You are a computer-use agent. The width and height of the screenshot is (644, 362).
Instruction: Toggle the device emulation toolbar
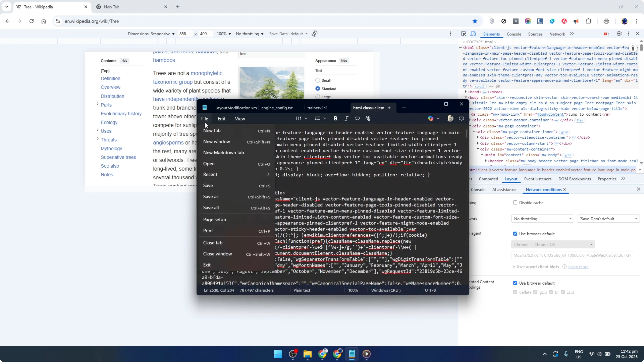(x=473, y=34)
